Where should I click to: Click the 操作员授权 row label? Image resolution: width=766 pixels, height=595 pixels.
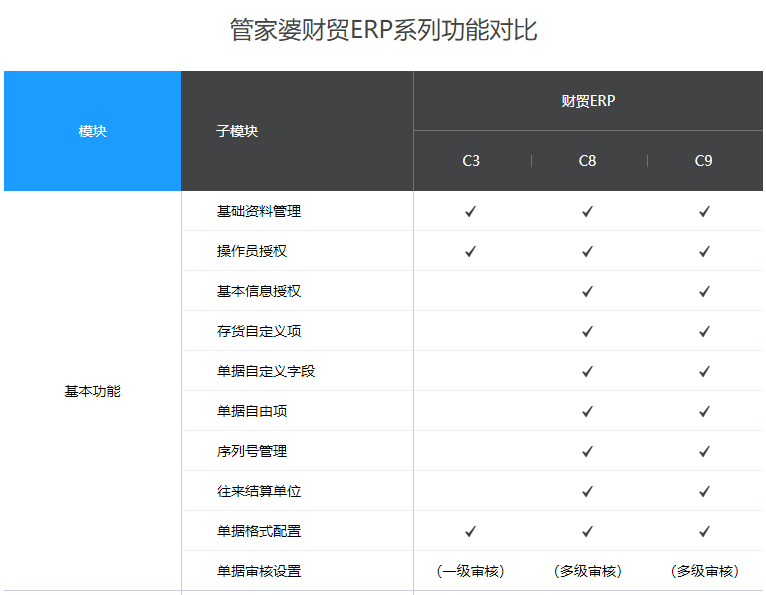[252, 251]
